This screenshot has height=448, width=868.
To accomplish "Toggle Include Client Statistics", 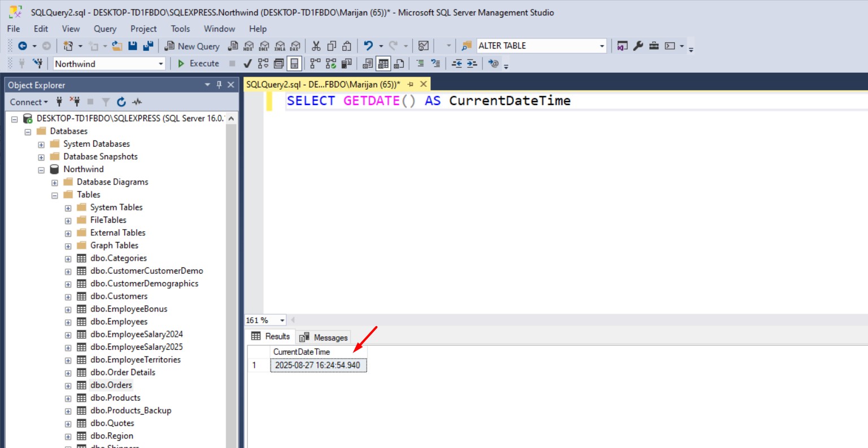I will pyautogui.click(x=346, y=64).
